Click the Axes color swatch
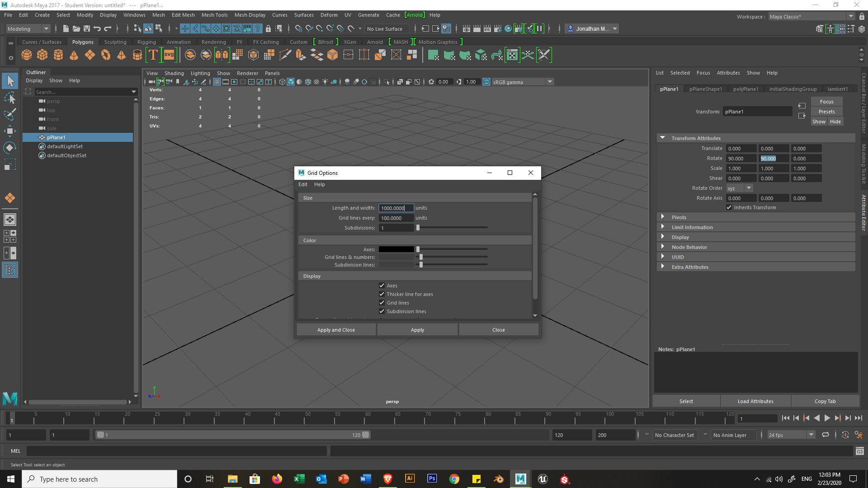The height and width of the screenshot is (488, 868). [x=396, y=249]
